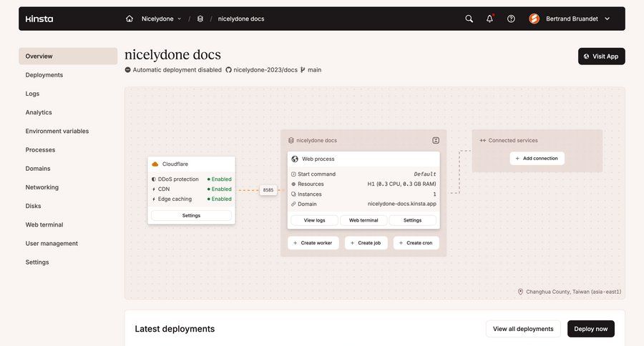
Task: Click the Kinsta logo
Action: click(39, 19)
